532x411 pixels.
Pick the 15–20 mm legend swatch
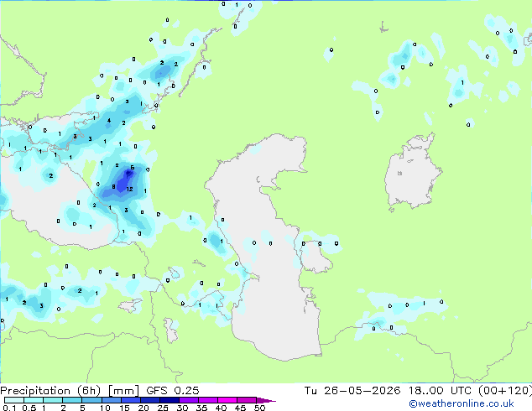[130, 400]
